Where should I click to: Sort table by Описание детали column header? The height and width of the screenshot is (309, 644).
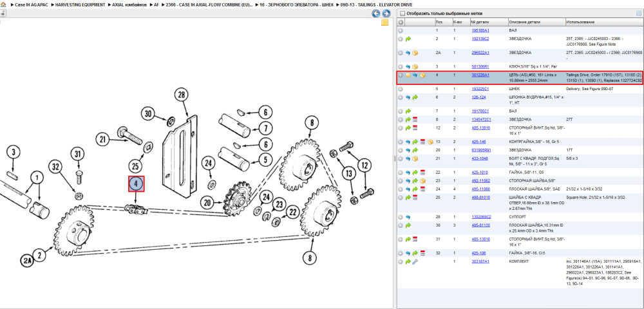click(x=536, y=22)
